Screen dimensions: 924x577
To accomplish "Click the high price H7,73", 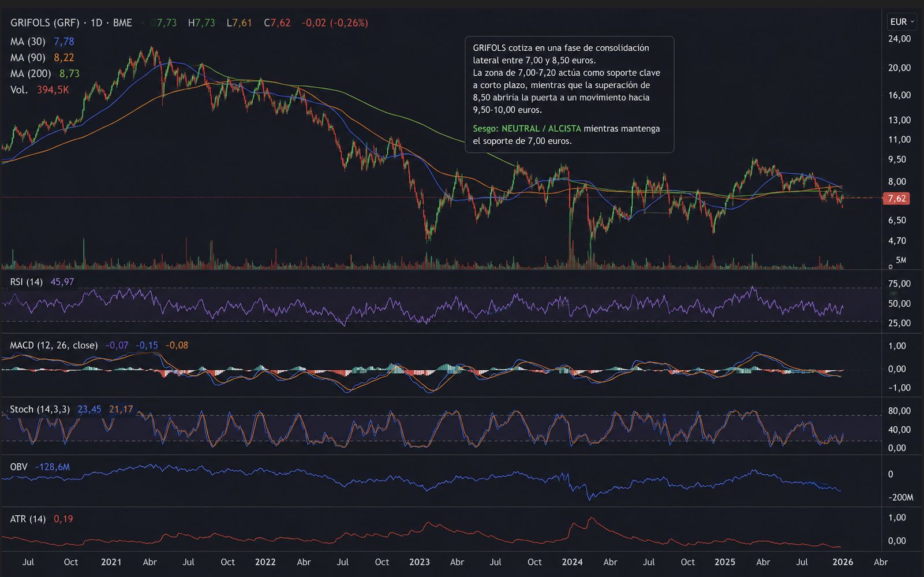I will click(x=201, y=23).
